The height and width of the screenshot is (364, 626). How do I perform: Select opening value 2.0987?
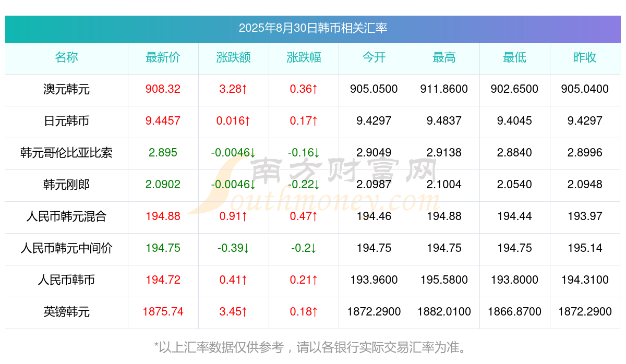[x=374, y=185]
